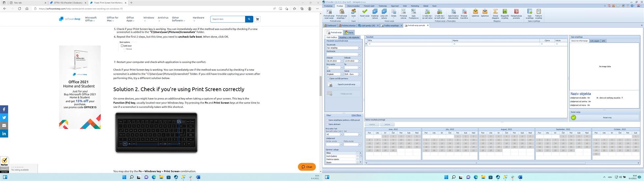This screenshot has height=181, width=644.
Task: Open the Odlazak date picker
Action: pyautogui.click(x=359, y=61)
